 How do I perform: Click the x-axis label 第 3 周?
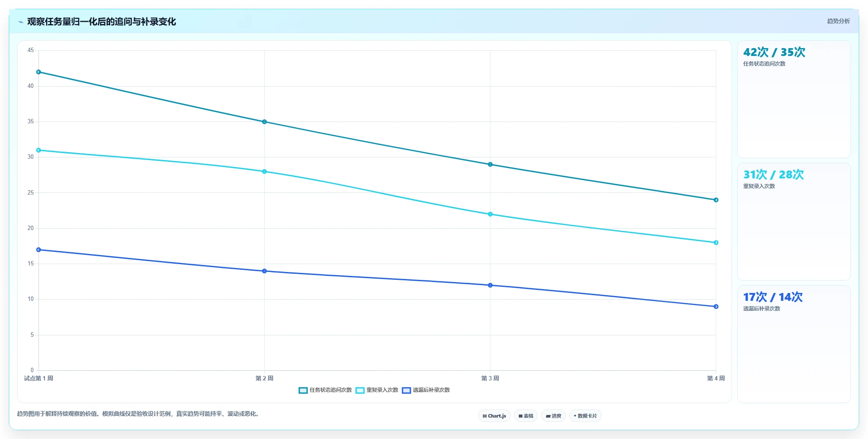click(490, 378)
